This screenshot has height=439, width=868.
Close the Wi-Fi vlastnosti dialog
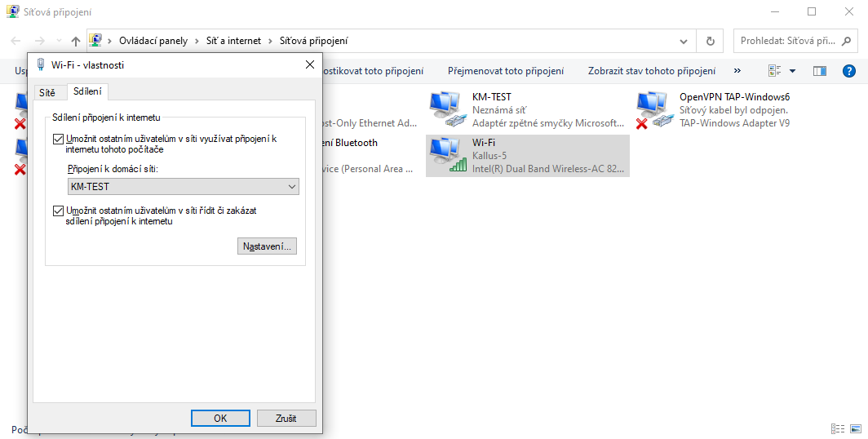click(310, 64)
